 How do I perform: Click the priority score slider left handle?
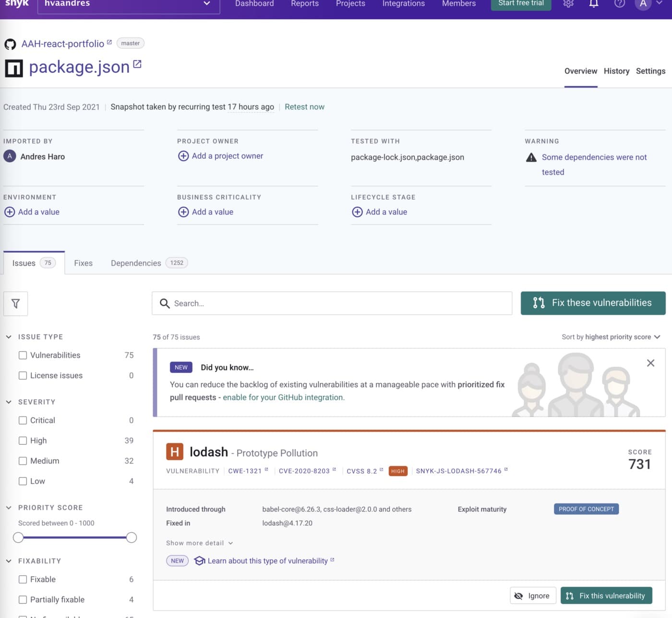click(18, 537)
